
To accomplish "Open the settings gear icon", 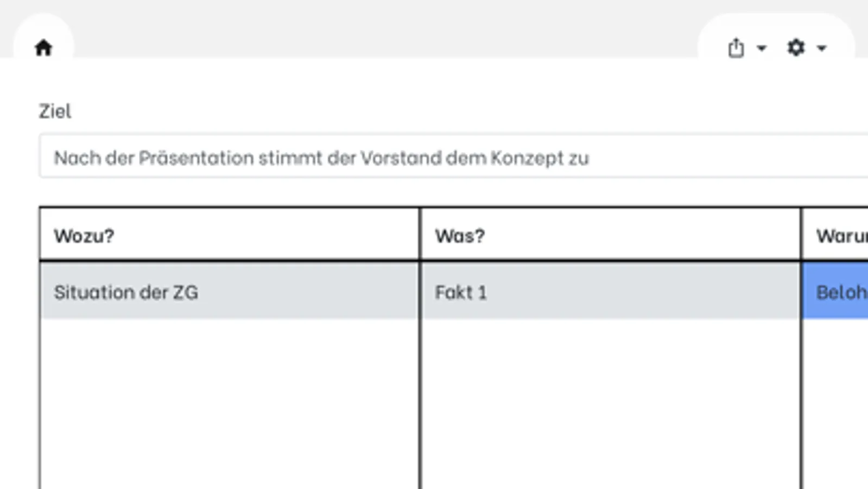I will coord(796,48).
